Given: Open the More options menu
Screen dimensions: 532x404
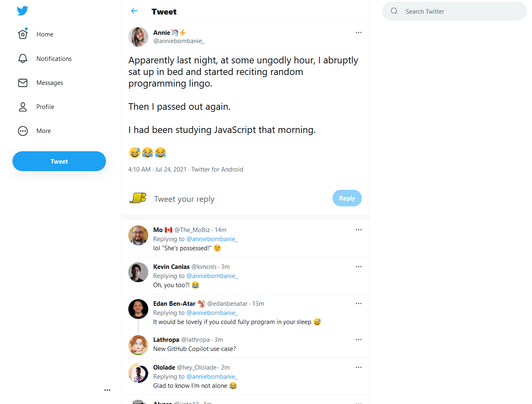Looking at the screenshot, I should pos(43,131).
